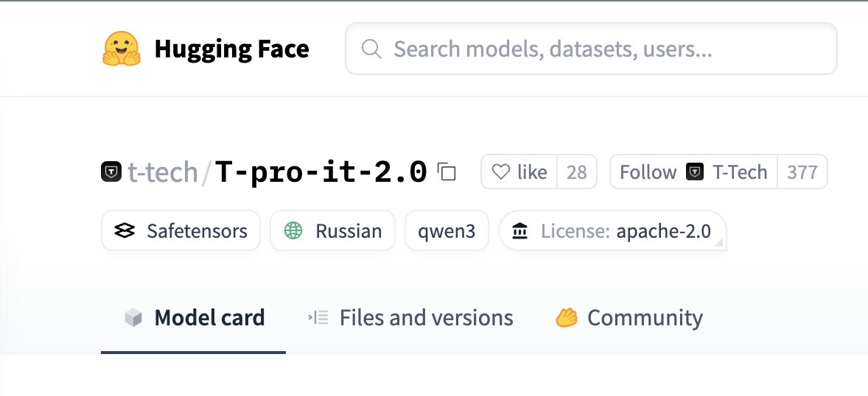Click the search magnifier icon

(x=371, y=49)
